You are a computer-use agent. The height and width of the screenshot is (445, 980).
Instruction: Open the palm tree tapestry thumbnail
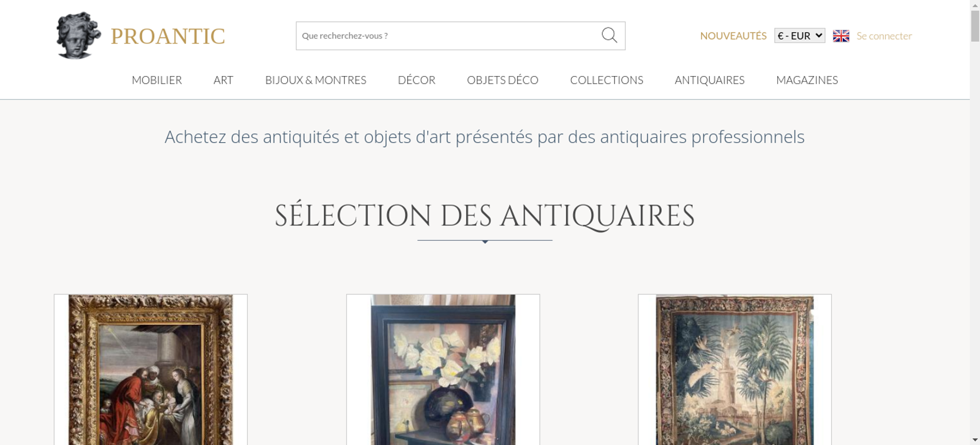tap(735, 370)
